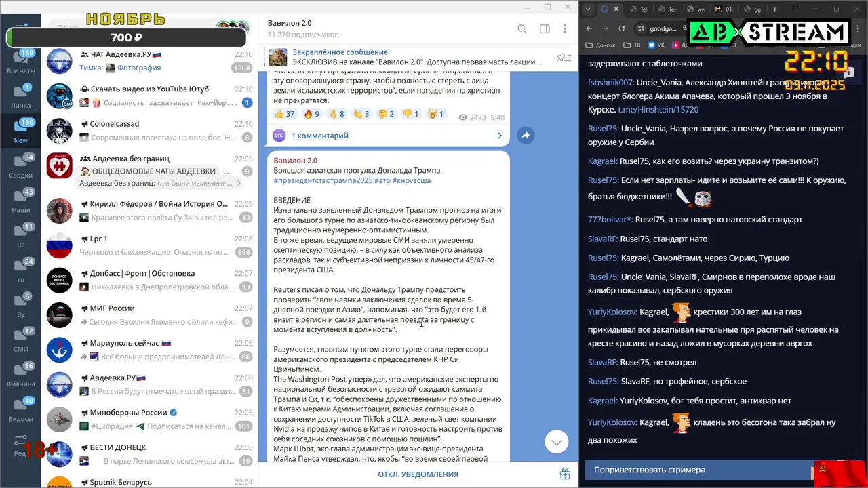Viewport: 868px width, 488px height.
Task: Open the Кирилл Фёдоров channel avatar
Action: point(60,211)
